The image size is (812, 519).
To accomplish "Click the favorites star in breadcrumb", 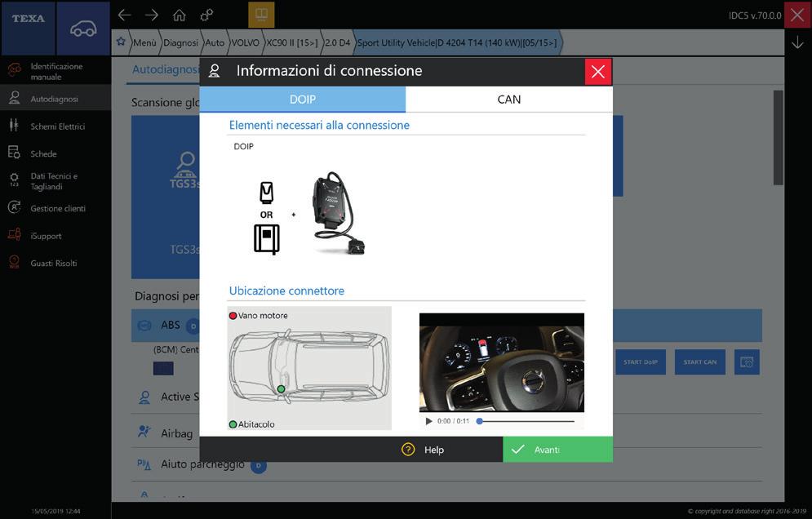I will point(121,42).
